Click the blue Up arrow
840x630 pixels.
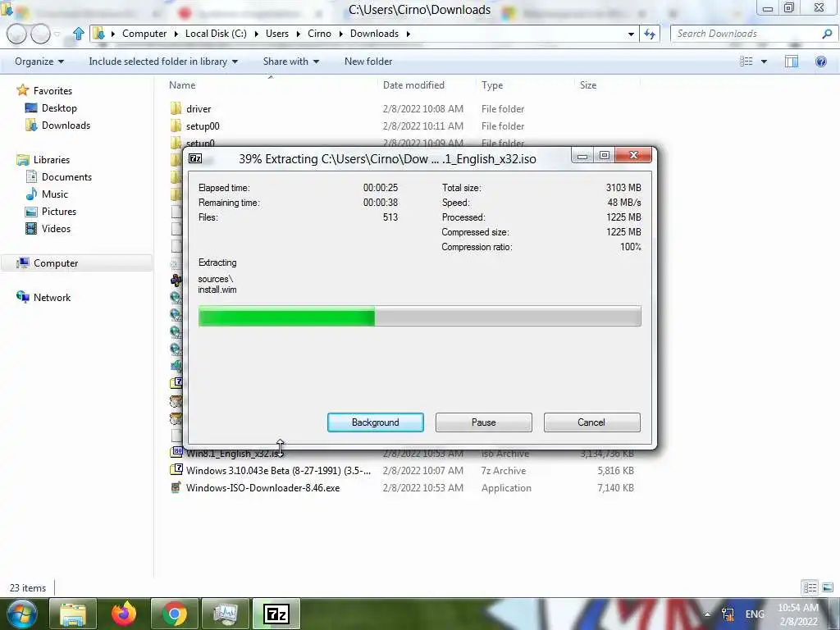click(x=78, y=34)
